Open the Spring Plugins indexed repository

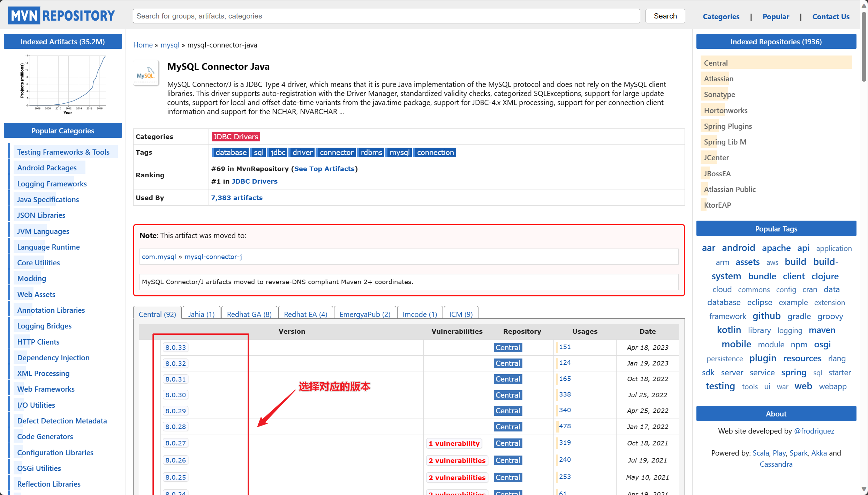point(728,126)
